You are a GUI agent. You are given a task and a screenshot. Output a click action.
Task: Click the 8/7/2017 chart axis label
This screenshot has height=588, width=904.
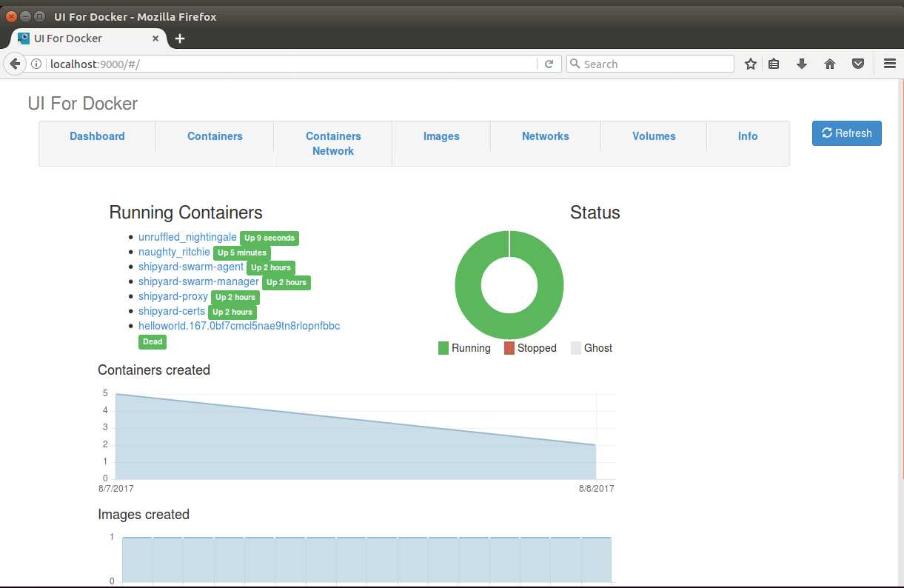click(116, 488)
